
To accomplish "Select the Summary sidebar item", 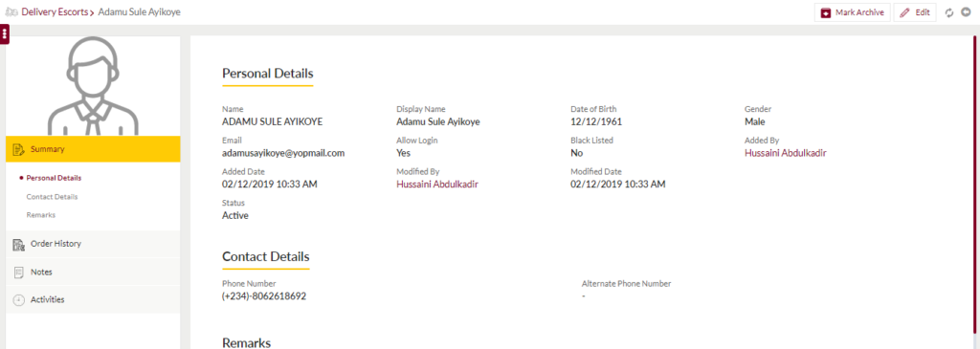I will pos(93,149).
